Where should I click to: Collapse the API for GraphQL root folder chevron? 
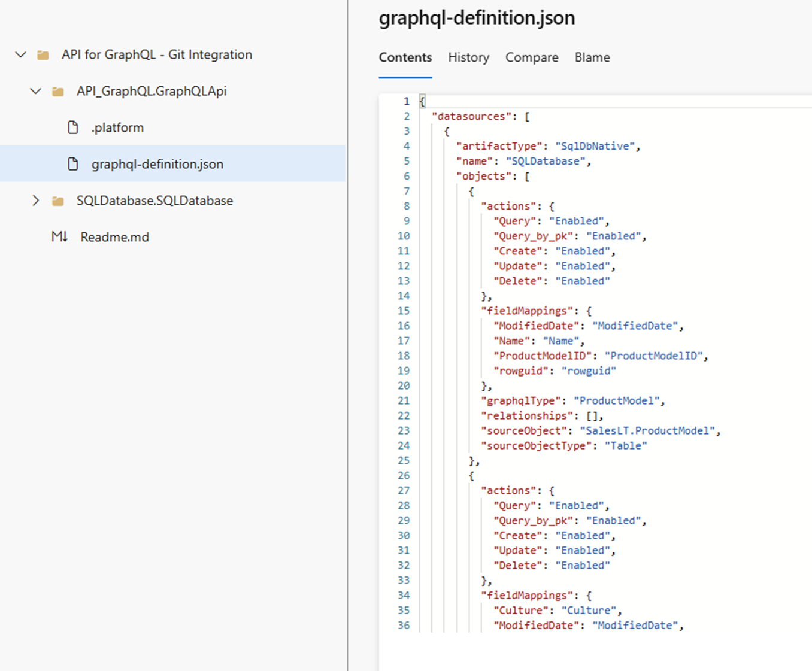21,55
